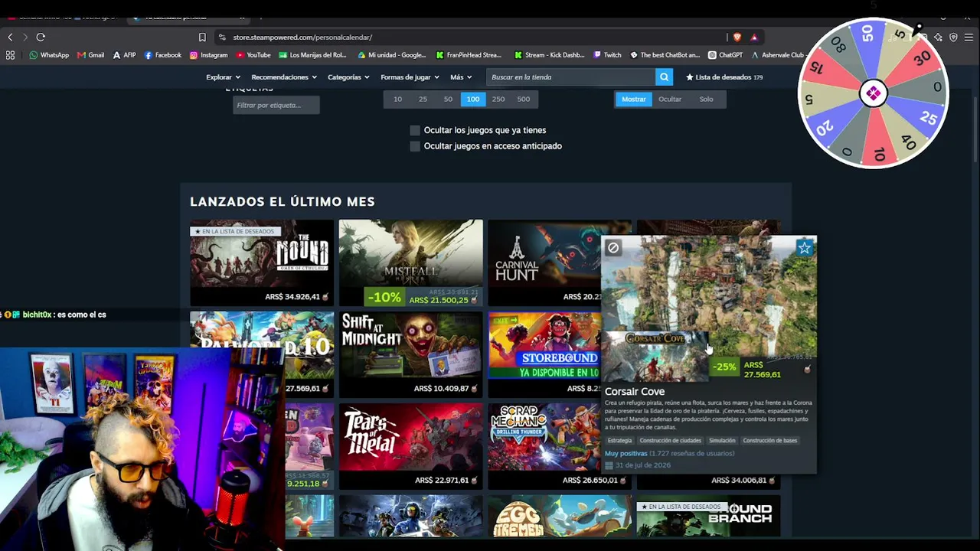Select the 'Mostrar' filter option
The height and width of the screenshot is (551, 980).
(633, 99)
